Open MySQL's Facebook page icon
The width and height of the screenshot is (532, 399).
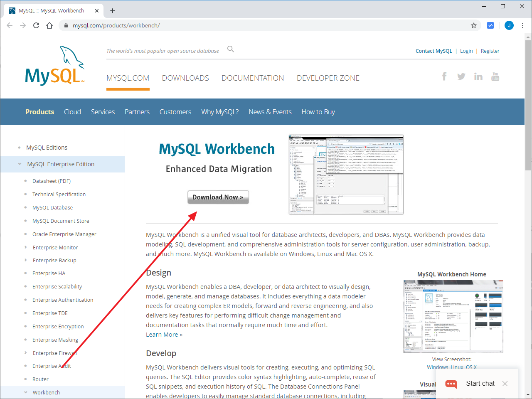[x=444, y=76]
